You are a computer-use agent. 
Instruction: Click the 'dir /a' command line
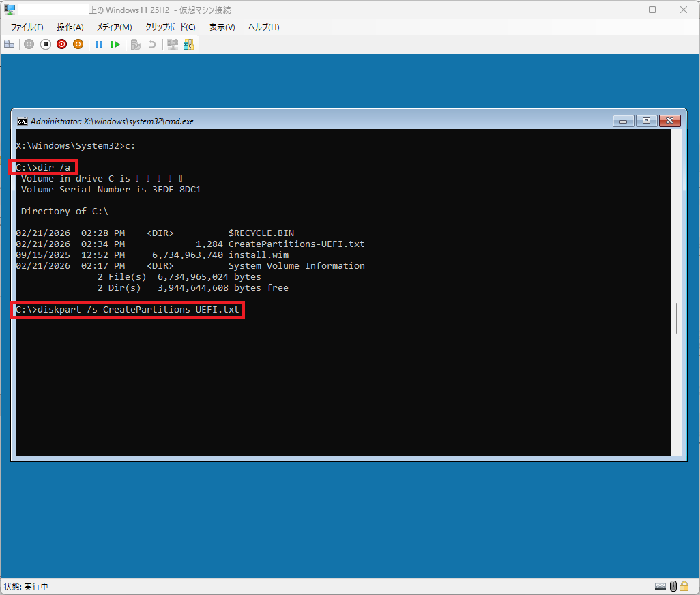43,167
